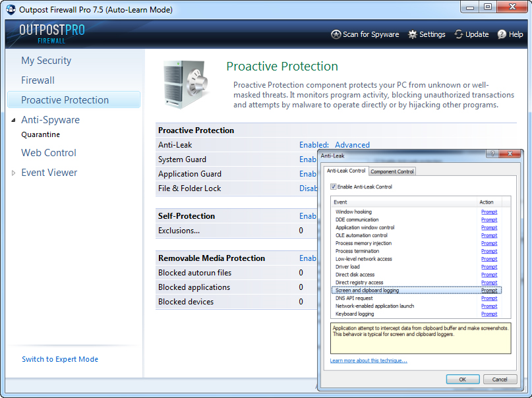
Task: Switch to the Component Control tab
Action: [392, 171]
